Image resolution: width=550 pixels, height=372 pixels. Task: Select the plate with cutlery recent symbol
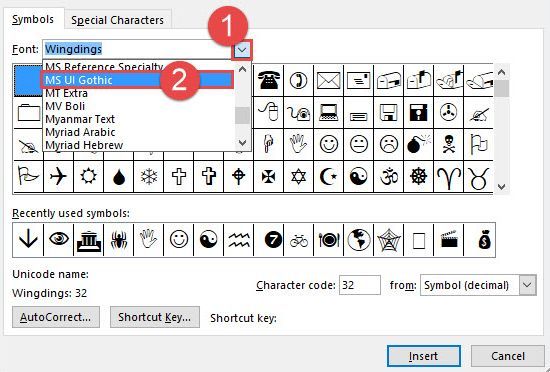[329, 240]
